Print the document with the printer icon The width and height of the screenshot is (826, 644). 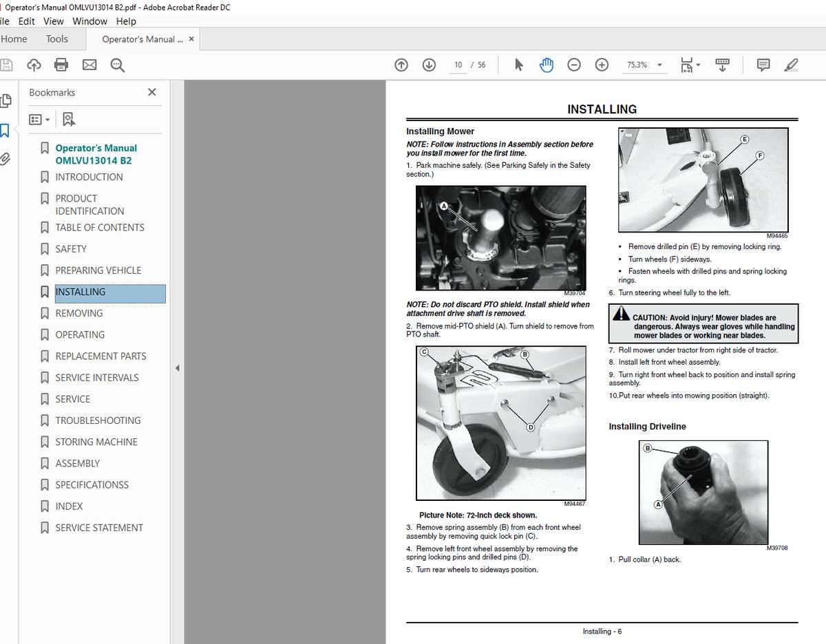61,65
